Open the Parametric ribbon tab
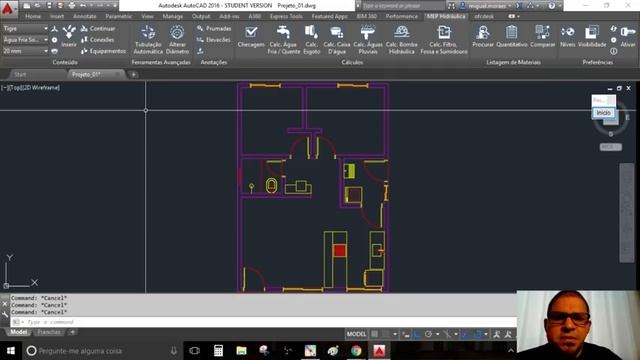 tap(119, 16)
